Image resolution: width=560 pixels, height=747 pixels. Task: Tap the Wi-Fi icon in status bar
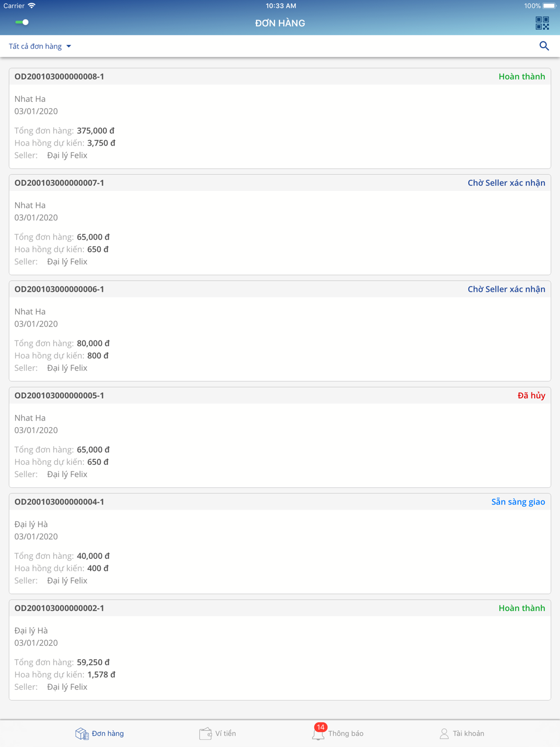click(32, 6)
